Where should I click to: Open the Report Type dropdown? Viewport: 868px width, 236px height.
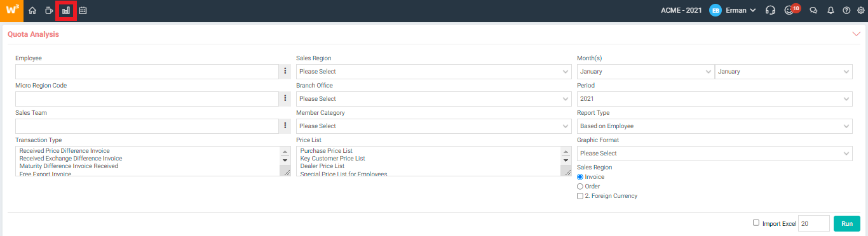(x=715, y=126)
